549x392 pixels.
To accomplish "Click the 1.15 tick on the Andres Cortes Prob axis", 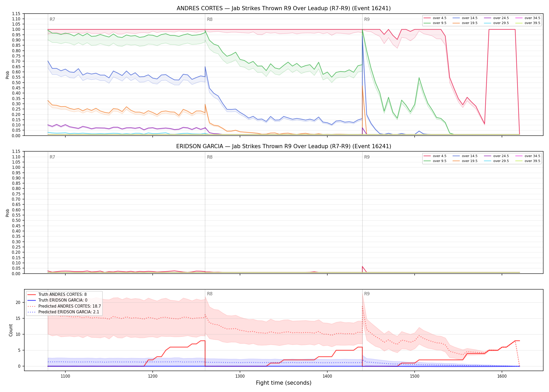I will tap(16, 14).
